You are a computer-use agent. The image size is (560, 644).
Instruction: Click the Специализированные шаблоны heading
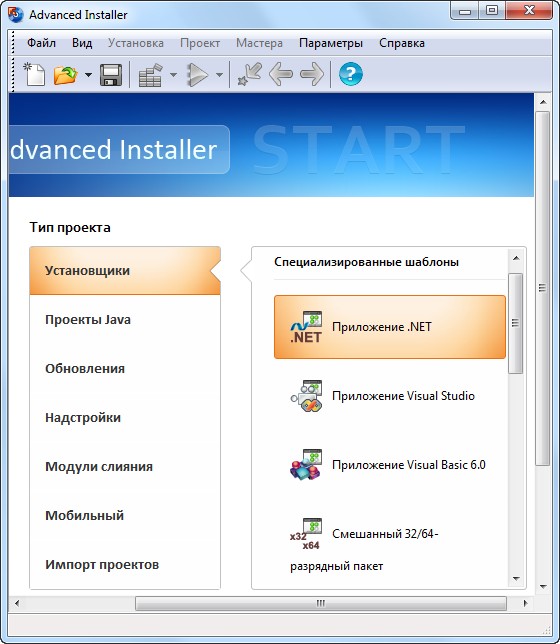click(x=366, y=262)
